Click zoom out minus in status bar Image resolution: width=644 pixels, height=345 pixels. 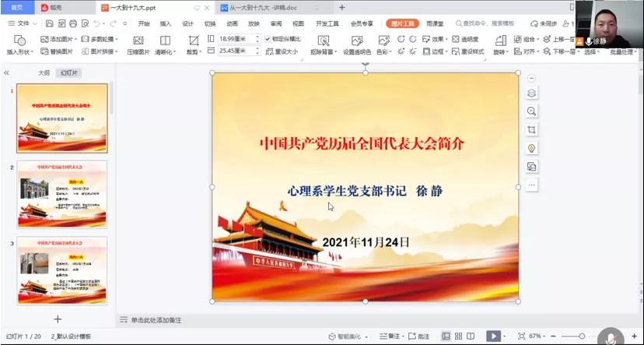pos(553,336)
